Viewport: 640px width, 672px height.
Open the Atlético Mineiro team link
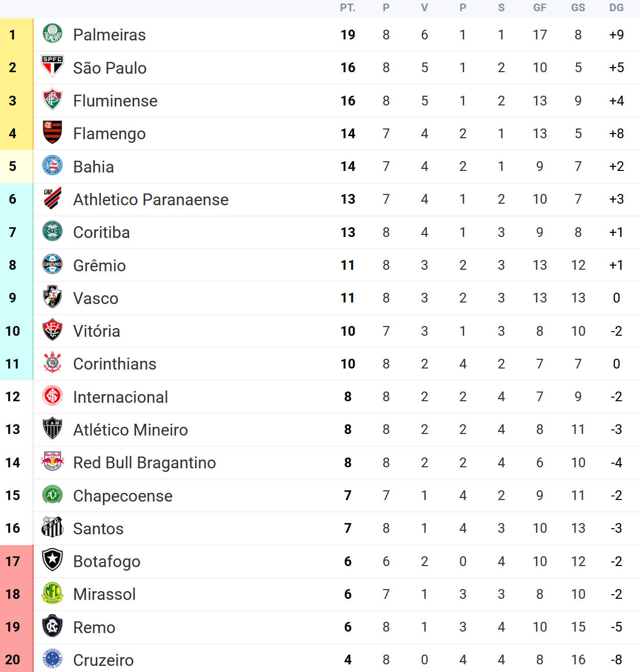(x=130, y=430)
